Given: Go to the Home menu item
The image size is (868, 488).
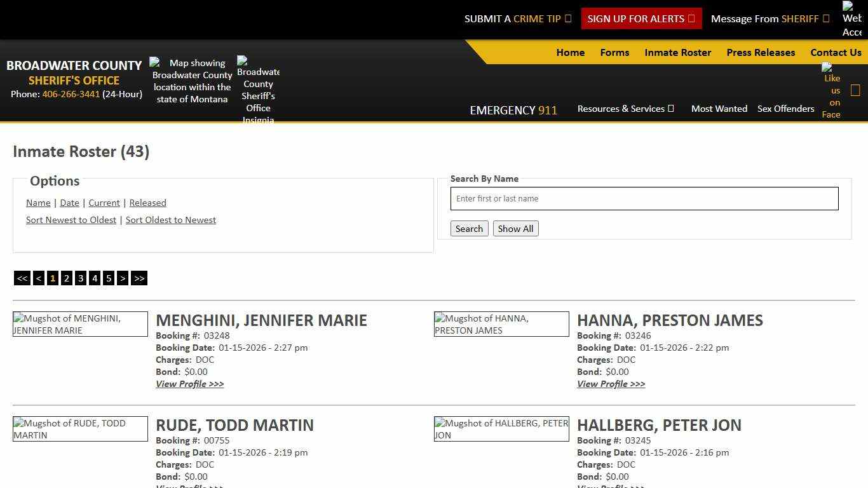Looking at the screenshot, I should (x=570, y=53).
